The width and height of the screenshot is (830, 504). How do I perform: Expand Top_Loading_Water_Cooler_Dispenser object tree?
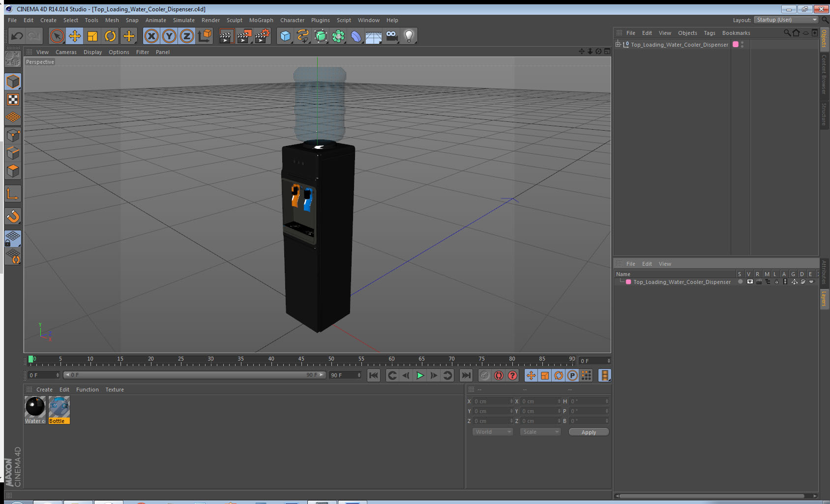click(618, 44)
